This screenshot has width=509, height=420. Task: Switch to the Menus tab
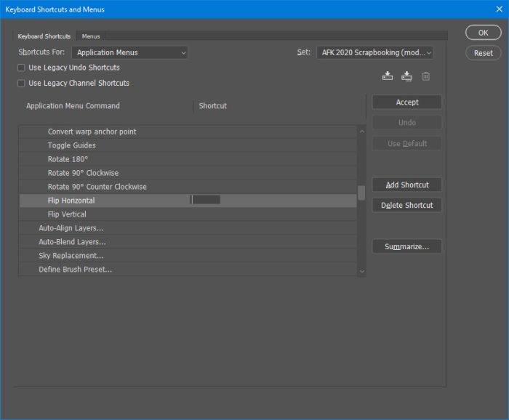click(x=91, y=36)
